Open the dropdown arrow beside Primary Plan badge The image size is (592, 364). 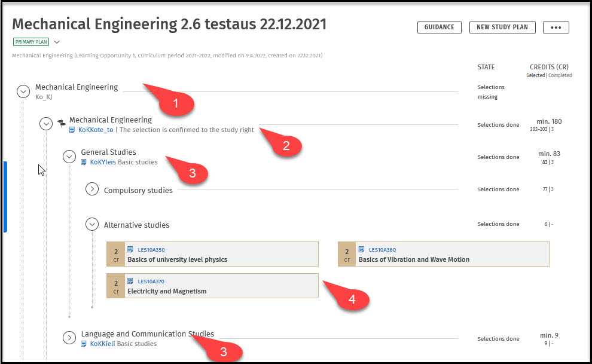pyautogui.click(x=57, y=42)
